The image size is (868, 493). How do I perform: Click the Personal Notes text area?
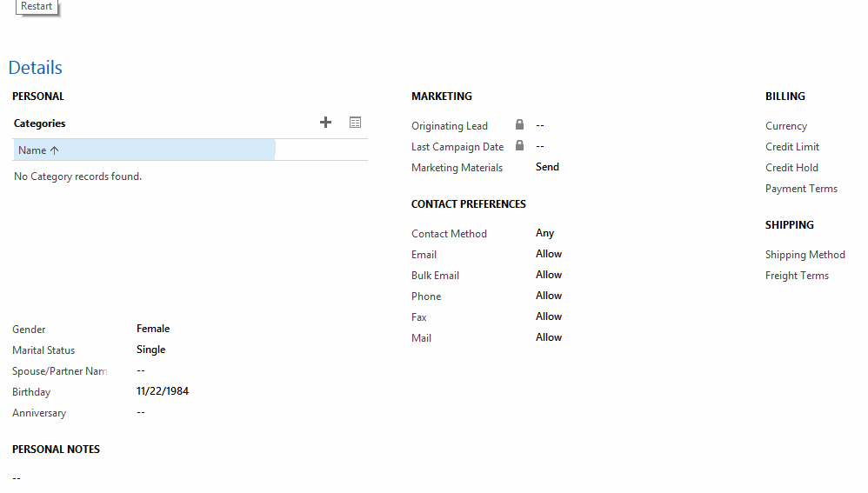17,477
